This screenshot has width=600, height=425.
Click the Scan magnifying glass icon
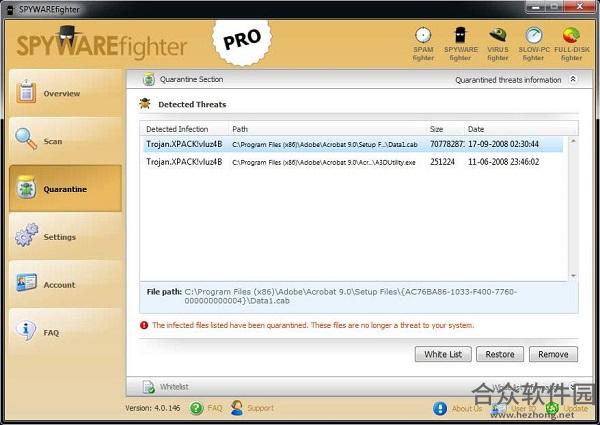point(26,138)
